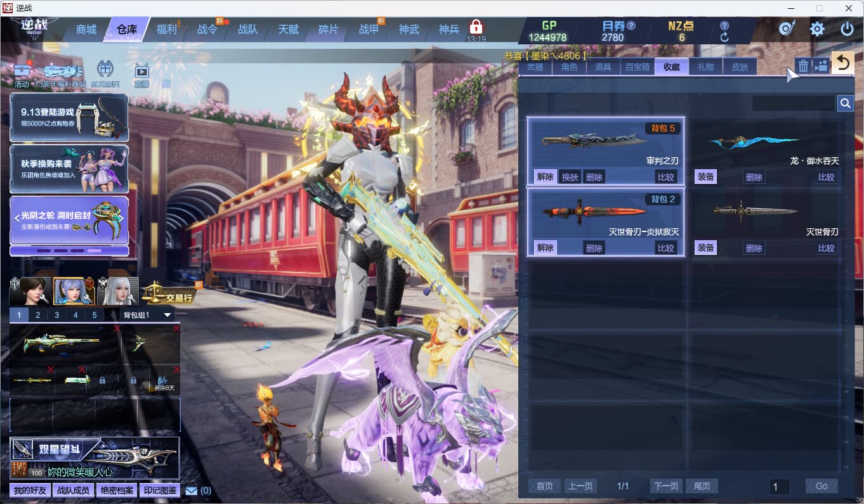This screenshot has height=504, width=864.
Task: Select the 角色 inventory tab
Action: click(x=569, y=67)
